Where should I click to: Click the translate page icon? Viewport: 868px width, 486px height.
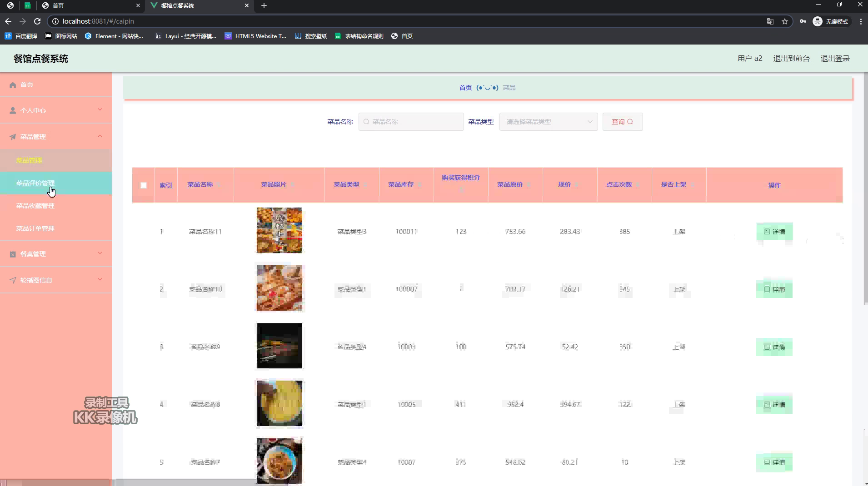tap(770, 21)
